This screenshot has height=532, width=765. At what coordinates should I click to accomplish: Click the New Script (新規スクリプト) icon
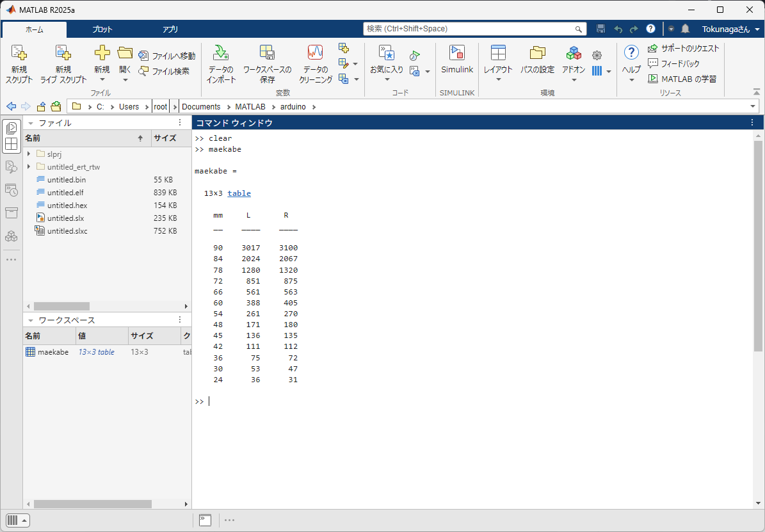click(x=19, y=53)
